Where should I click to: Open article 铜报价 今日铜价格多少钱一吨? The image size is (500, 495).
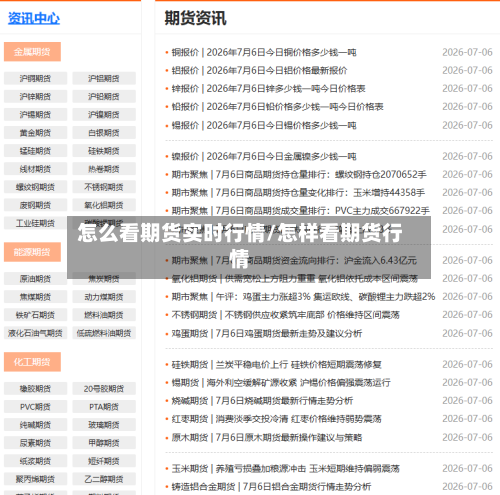(x=264, y=52)
